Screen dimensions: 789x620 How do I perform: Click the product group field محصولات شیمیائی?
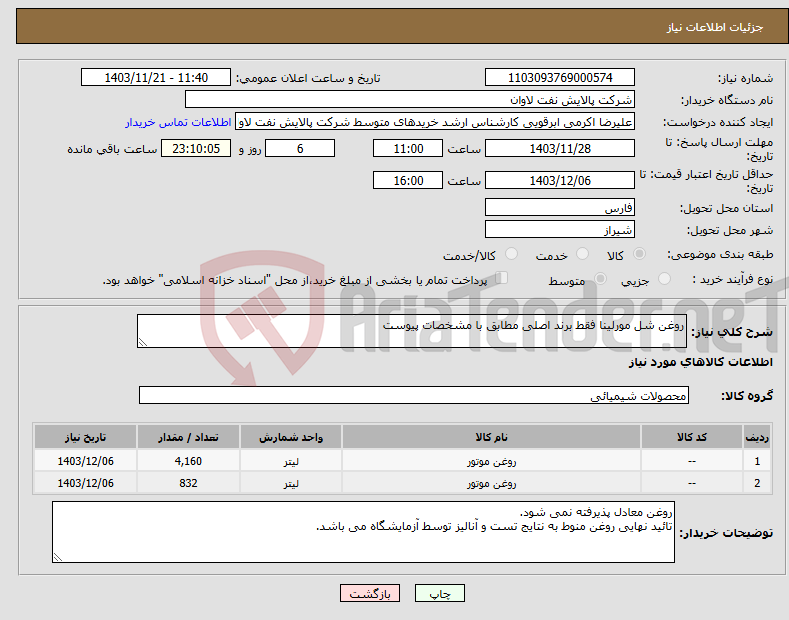pyautogui.click(x=414, y=396)
